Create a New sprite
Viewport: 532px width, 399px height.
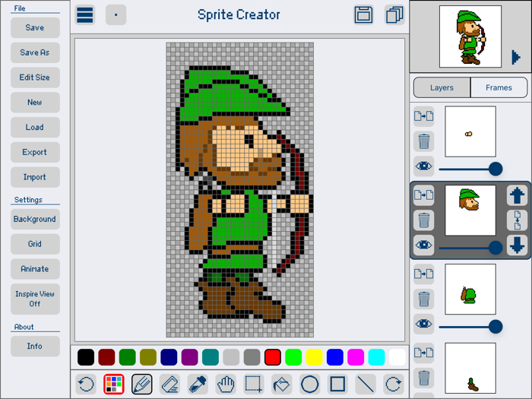point(35,102)
